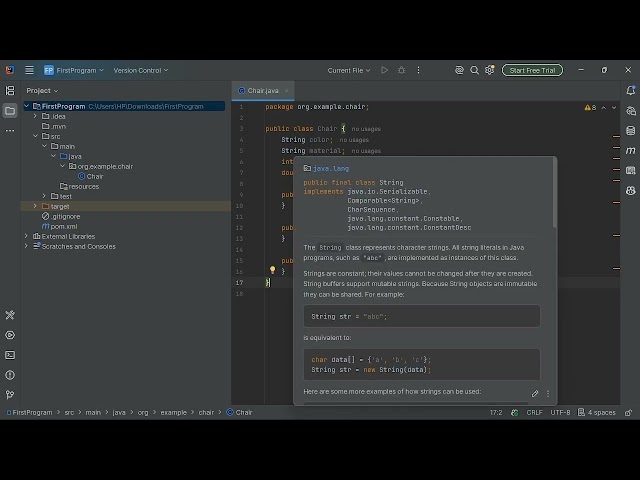640x480 pixels.
Task: Open the Build hammer tool window
Action: [x=10, y=315]
